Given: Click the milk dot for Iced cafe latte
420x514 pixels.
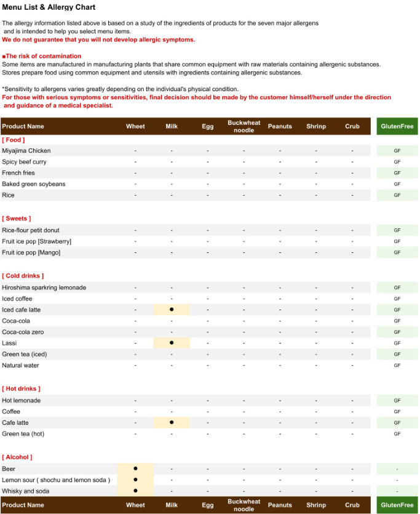Looking at the screenshot, I should (x=172, y=310).
